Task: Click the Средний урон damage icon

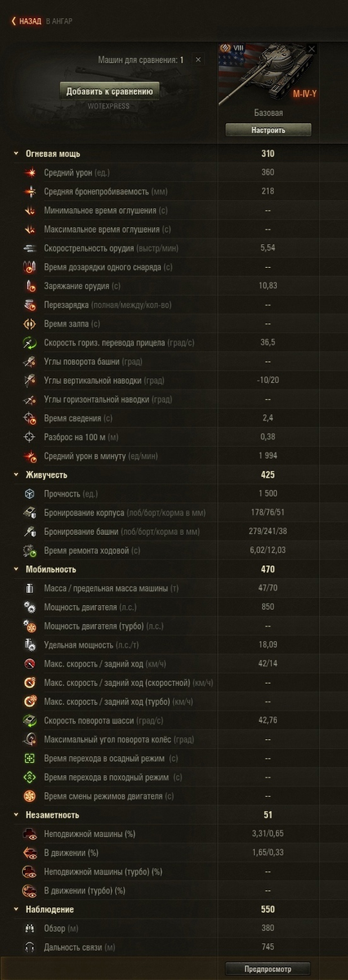Action: pos(30,172)
